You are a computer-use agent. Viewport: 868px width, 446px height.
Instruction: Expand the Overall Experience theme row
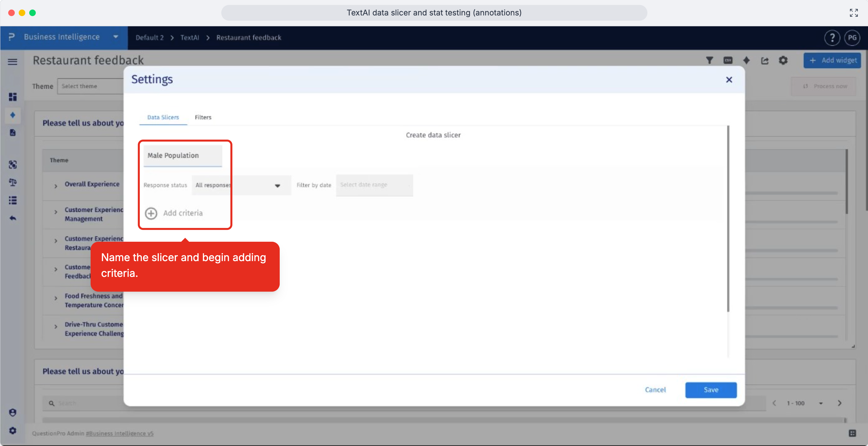(x=55, y=186)
